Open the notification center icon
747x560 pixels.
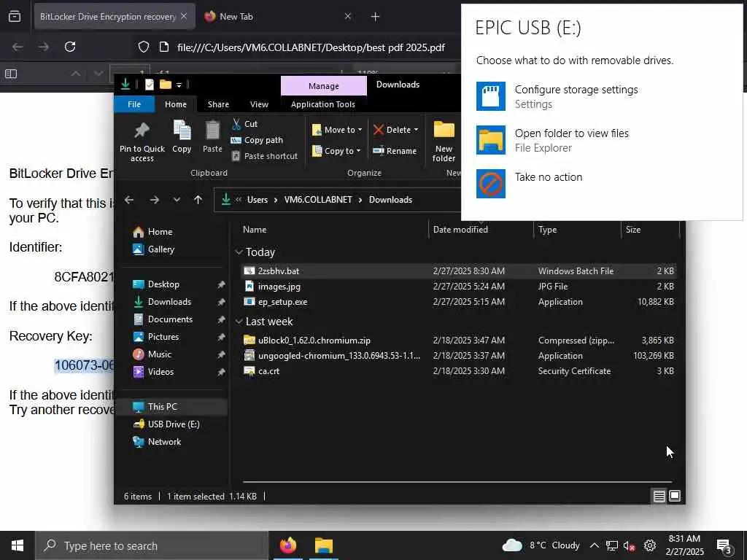[x=724, y=545]
